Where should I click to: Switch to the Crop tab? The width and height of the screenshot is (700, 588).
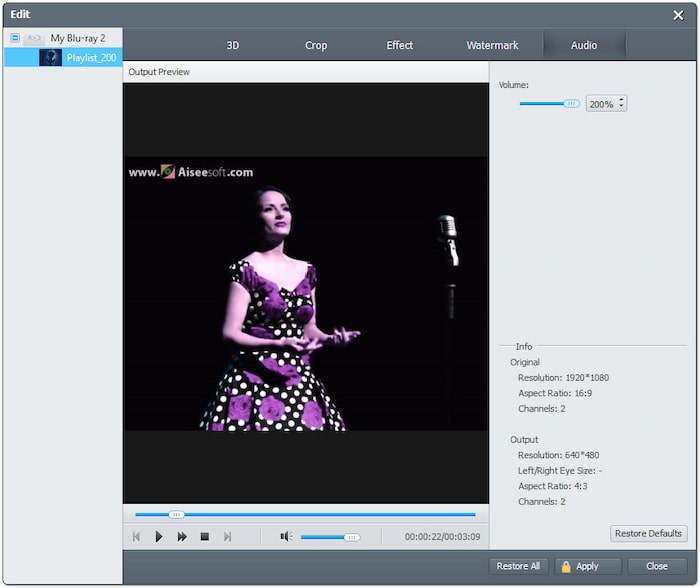tap(316, 45)
